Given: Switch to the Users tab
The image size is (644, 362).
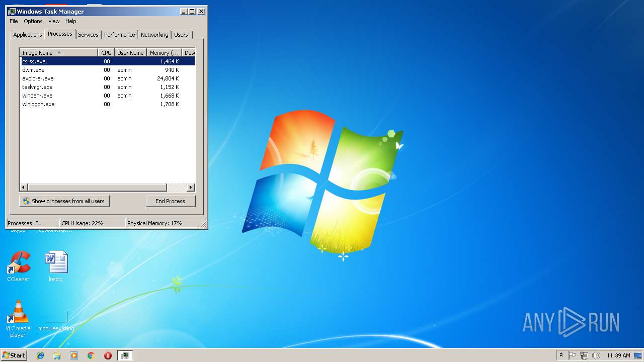Looking at the screenshot, I should 181,35.
